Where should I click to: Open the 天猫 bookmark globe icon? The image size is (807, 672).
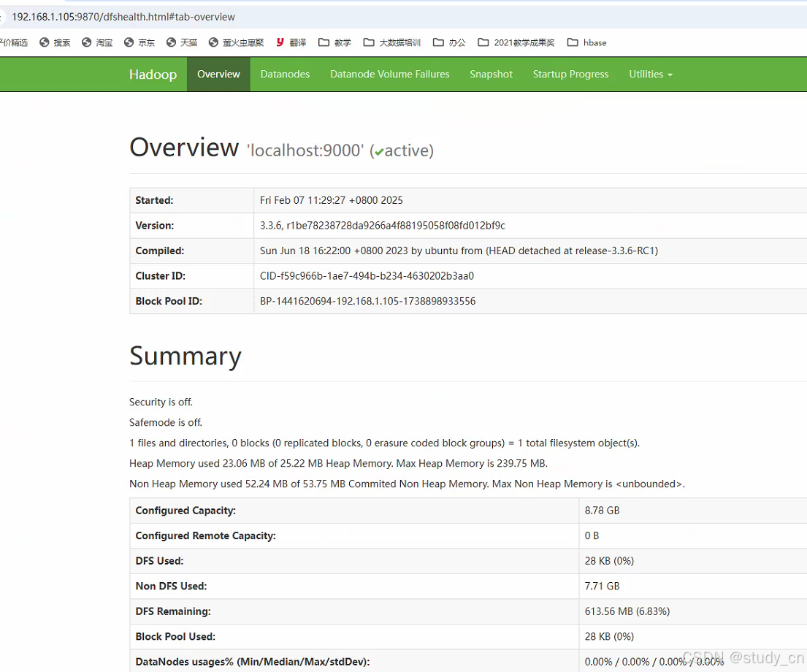pyautogui.click(x=171, y=42)
